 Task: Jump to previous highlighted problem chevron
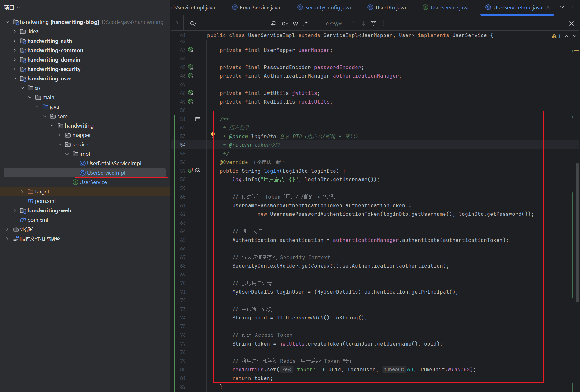pyautogui.click(x=566, y=36)
